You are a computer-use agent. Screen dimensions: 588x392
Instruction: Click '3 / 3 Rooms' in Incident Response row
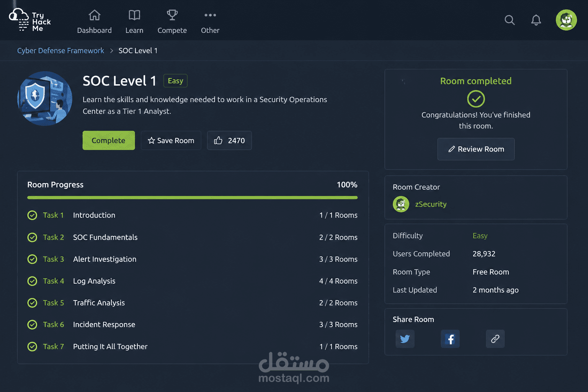click(x=338, y=325)
